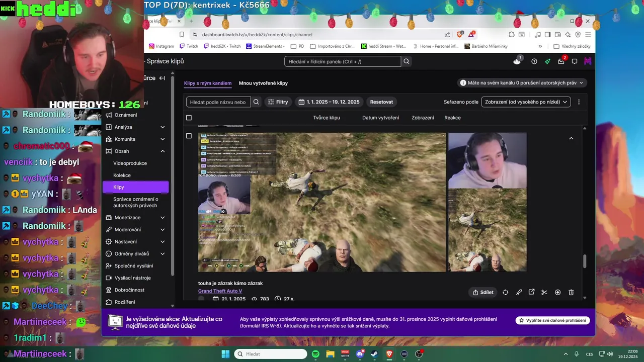
Task: Open the cloud notification icon with badge 1
Action: coord(517,61)
